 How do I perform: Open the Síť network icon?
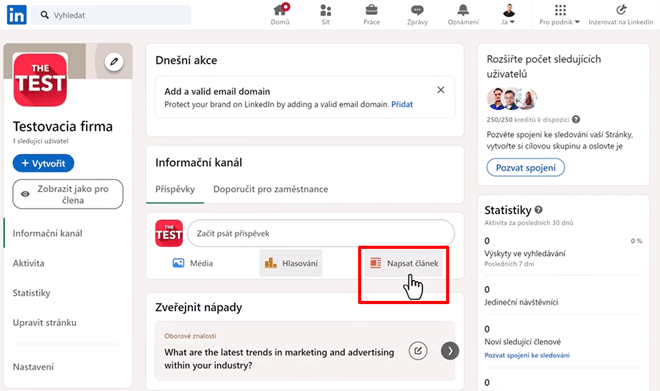(326, 15)
